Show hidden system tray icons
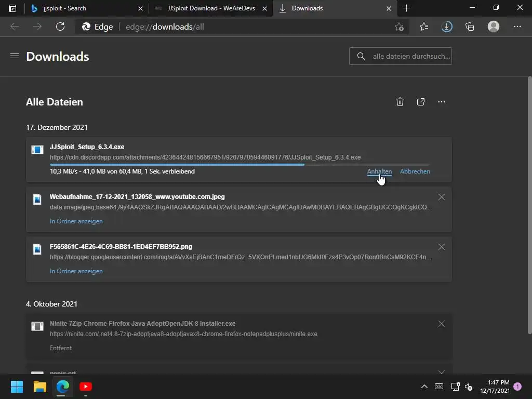Image resolution: width=532 pixels, height=399 pixels. tap(424, 387)
